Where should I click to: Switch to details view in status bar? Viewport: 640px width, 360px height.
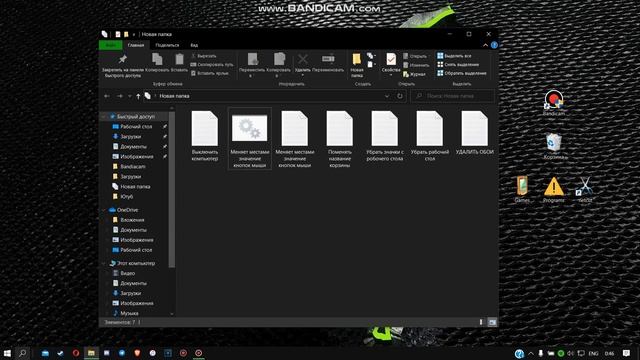click(x=481, y=322)
